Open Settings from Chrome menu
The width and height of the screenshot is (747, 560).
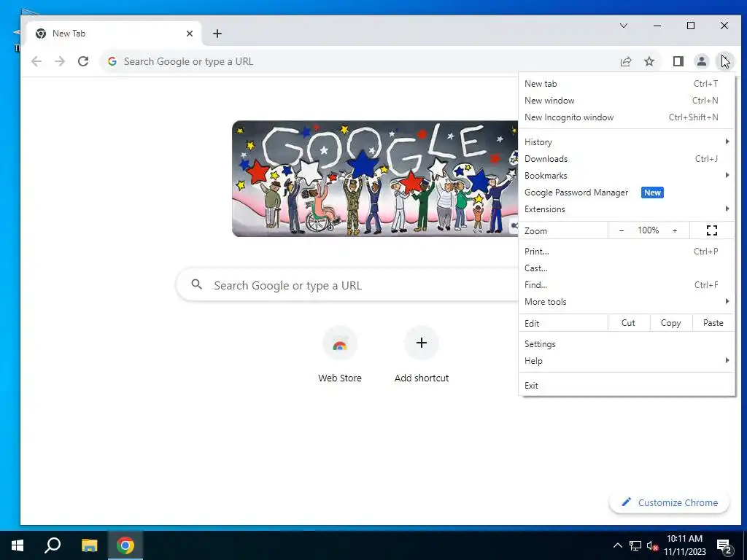click(627, 344)
